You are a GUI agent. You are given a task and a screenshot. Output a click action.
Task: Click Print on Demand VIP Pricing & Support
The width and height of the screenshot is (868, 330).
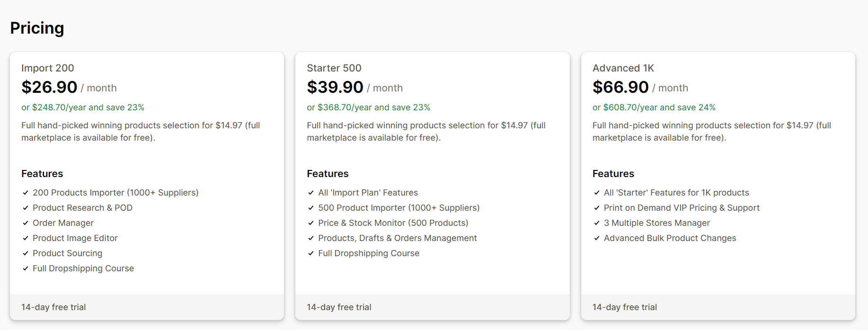pyautogui.click(x=682, y=208)
